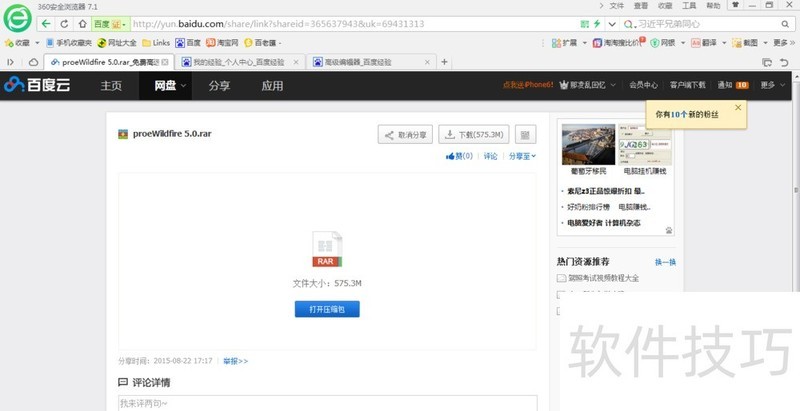
Task: Click the browser back arrow
Action: coord(46,24)
